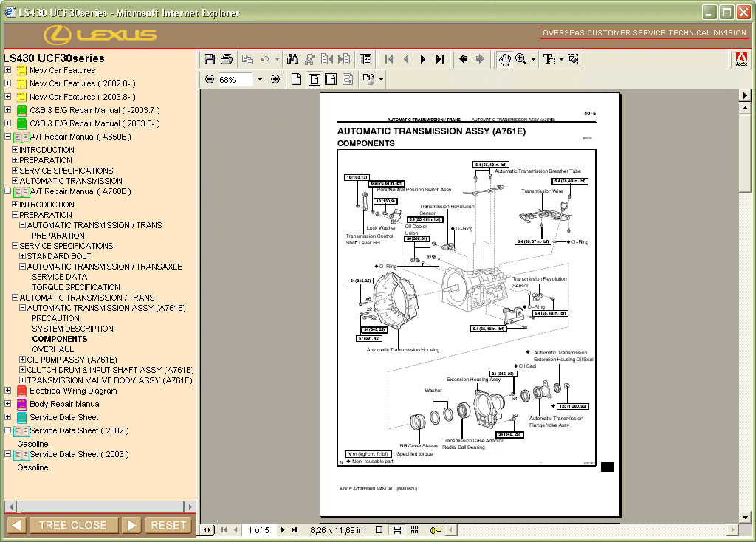756x542 pixels.
Task: Open the Zoom tool dropdown arrow
Action: tap(533, 59)
